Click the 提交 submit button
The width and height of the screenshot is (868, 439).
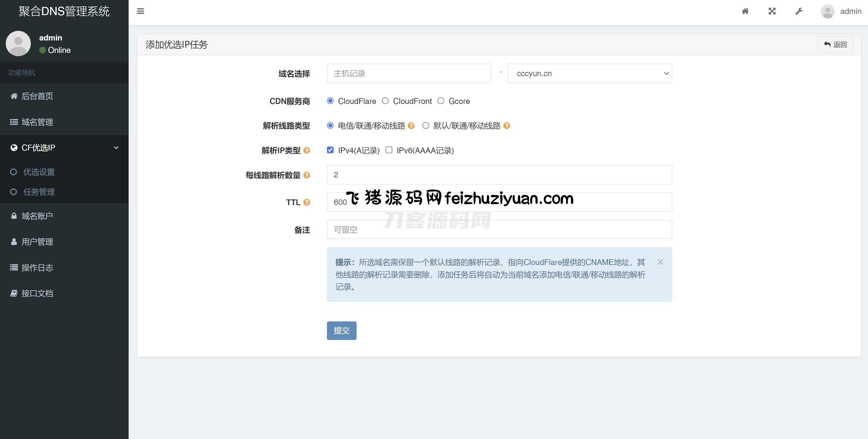341,331
